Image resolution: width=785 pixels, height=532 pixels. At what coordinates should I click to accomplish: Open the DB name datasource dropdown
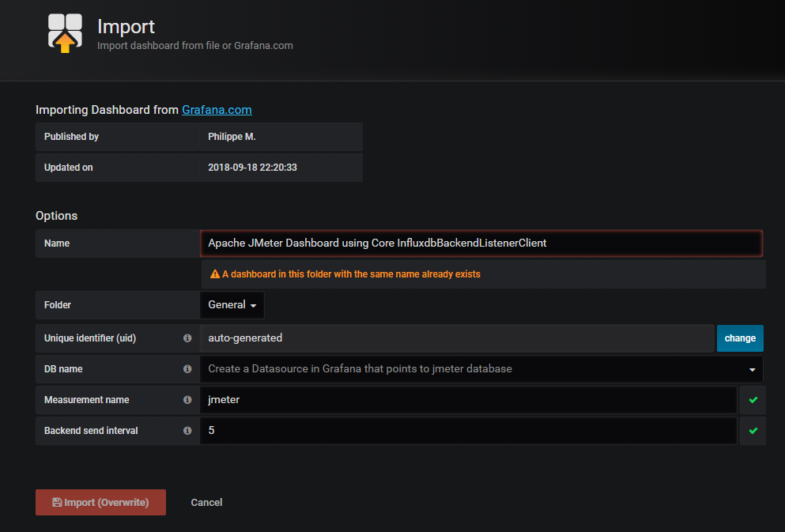click(x=474, y=369)
